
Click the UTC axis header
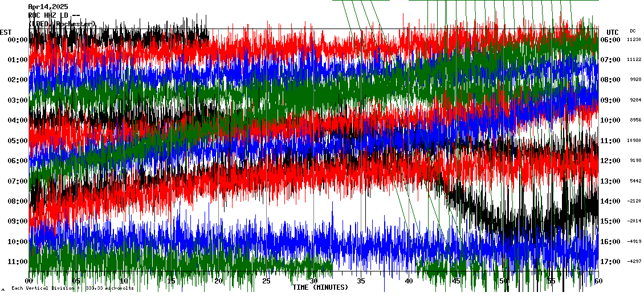point(613,32)
